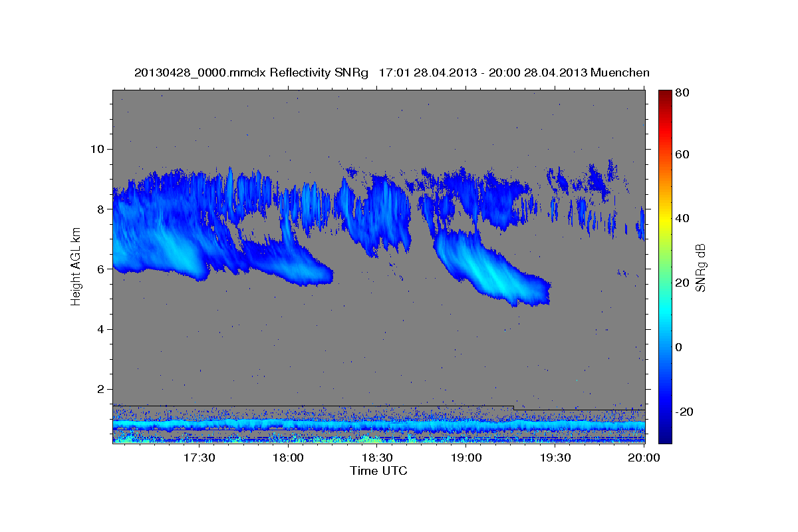Click the 19:00 time tick label
The image size is (798, 532).
click(x=466, y=458)
